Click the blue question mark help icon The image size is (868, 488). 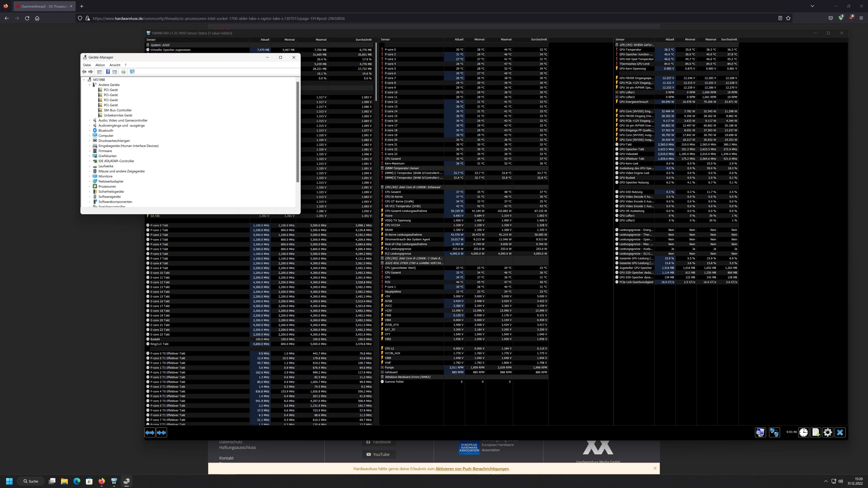click(108, 72)
